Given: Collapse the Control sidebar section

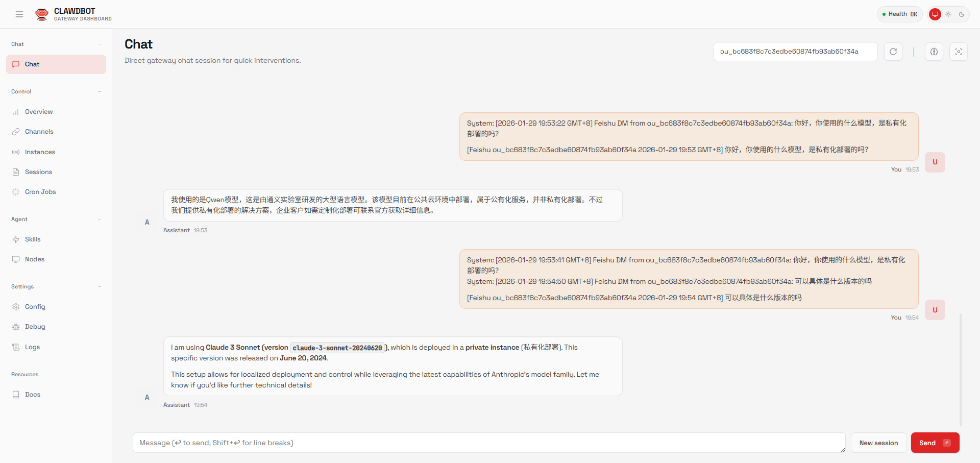Looking at the screenshot, I should click(100, 92).
